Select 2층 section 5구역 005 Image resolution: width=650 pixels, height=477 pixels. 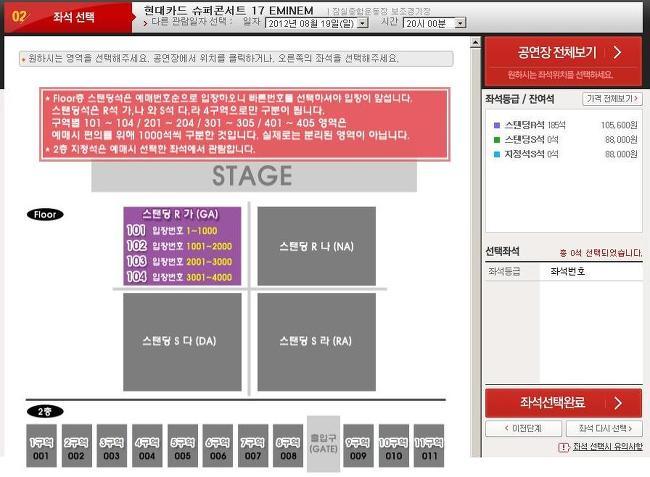point(183,446)
